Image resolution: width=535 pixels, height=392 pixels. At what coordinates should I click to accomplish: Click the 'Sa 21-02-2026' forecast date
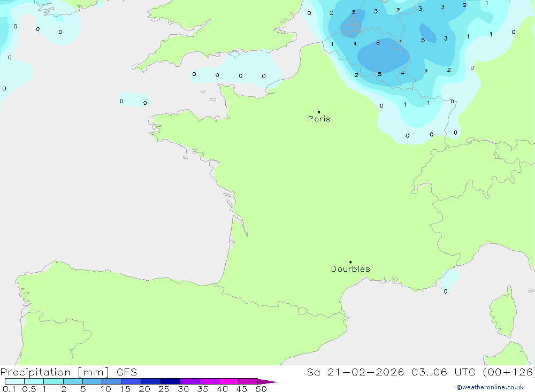coord(355,372)
